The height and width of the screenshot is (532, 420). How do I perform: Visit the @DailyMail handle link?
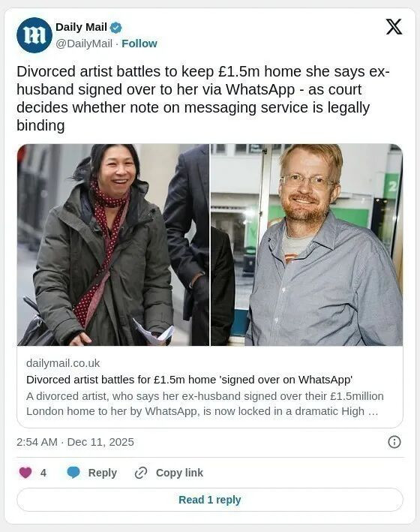84,44
